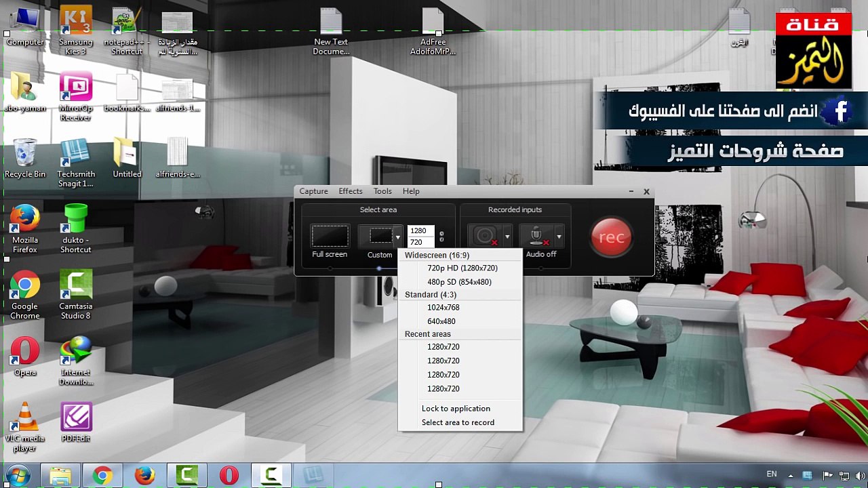Select the Google Chrome desktop icon
Viewport: 868px width, 488px height.
pos(25,296)
